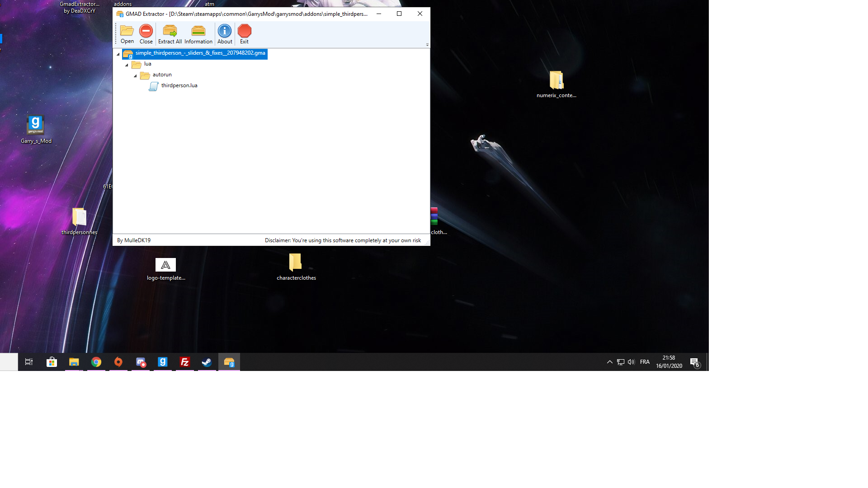Select the autorun folder item

[x=161, y=75]
